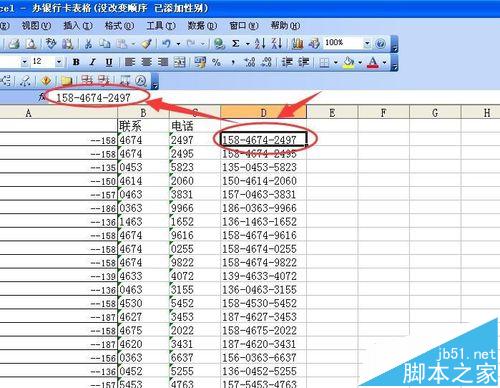Click the Drawing toolbar icon
Image resolution: width=500 pixels, height=388 pixels.
click(314, 44)
